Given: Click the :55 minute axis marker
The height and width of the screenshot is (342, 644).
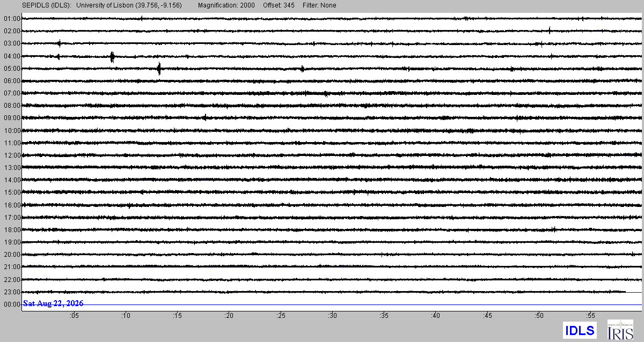Looking at the screenshot, I should pos(590,316).
